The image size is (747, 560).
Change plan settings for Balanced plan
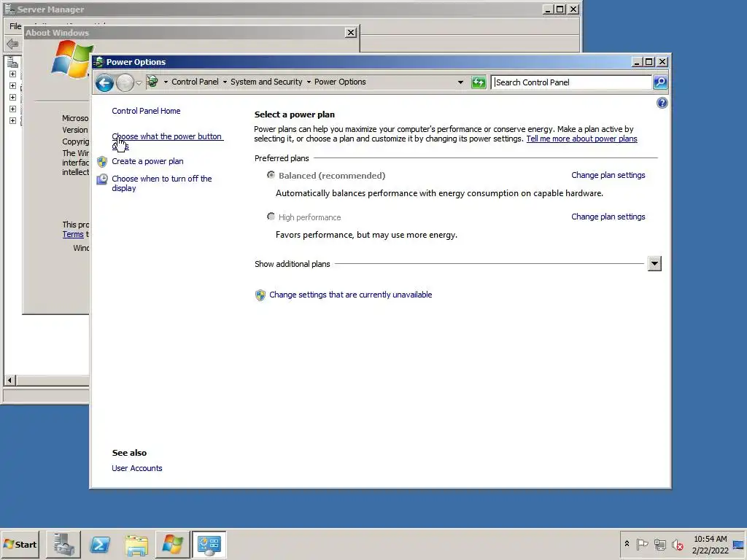[608, 175]
